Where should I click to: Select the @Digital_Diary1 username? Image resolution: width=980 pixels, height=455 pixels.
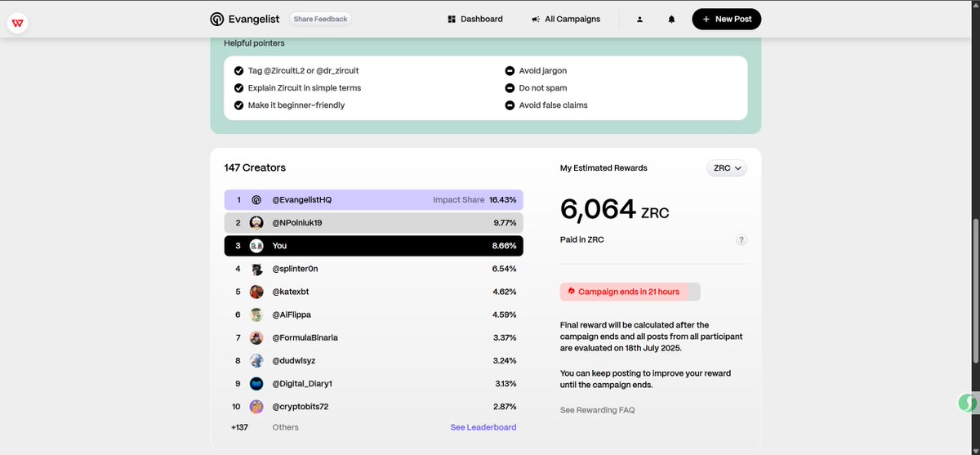pyautogui.click(x=302, y=383)
